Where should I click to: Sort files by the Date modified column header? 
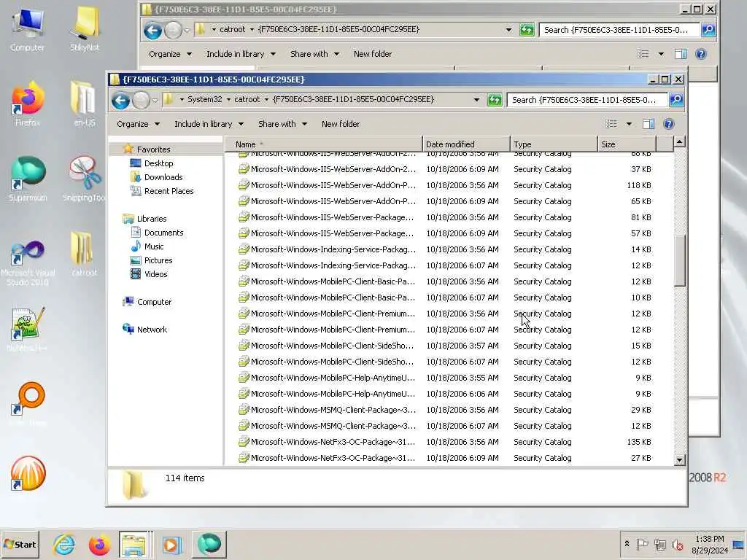coord(466,144)
